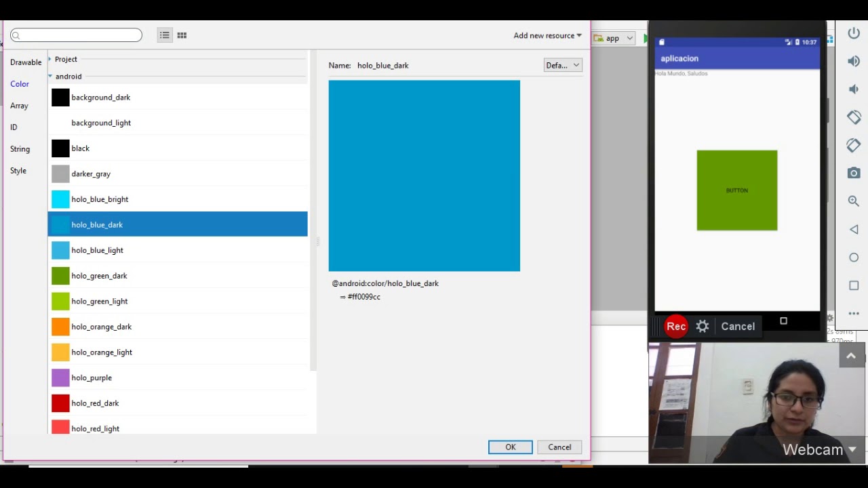Raise emulator volume with speaker icon
The image size is (868, 488).
coord(854,61)
